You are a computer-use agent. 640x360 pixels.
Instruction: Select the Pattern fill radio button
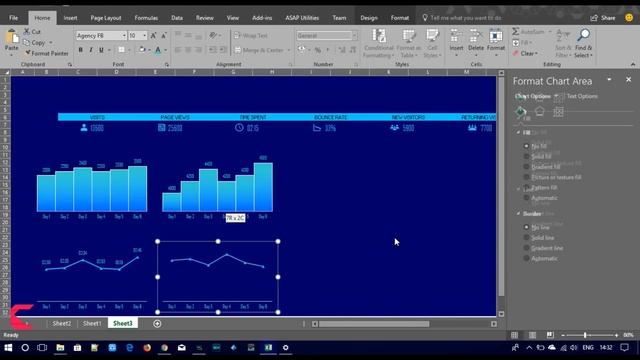(x=526, y=187)
